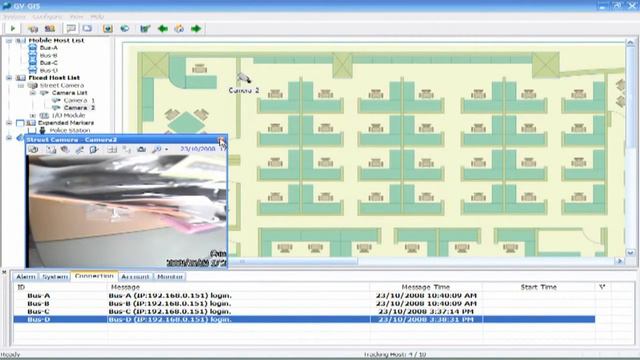Sort by the Message Time column header
Image resolution: width=640 pixels, height=360 pixels.
tap(426, 287)
